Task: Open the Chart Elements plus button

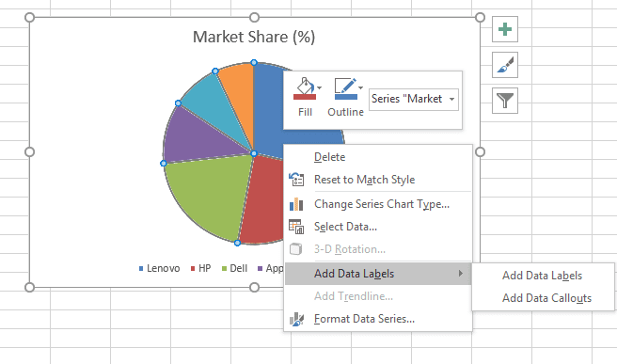Action: tap(505, 29)
